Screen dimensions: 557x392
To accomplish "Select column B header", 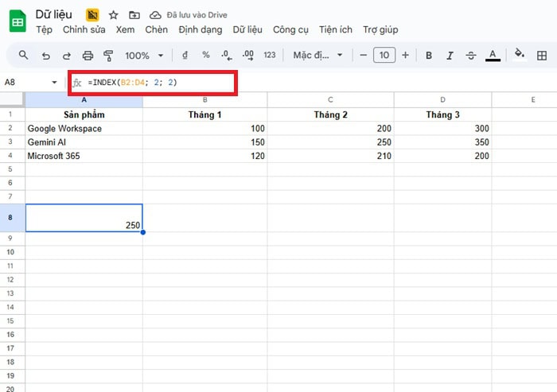I will (205, 99).
